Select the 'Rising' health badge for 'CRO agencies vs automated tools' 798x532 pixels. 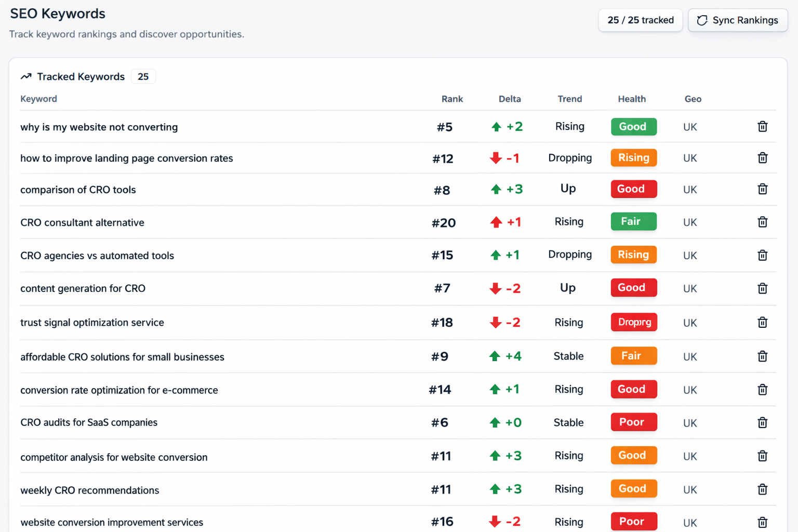pyautogui.click(x=633, y=255)
